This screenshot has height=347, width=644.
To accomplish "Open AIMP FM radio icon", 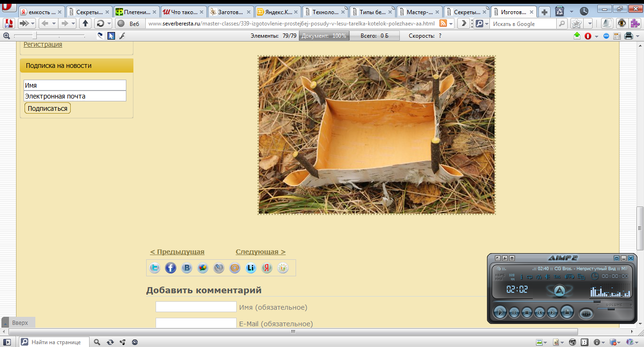I will point(570,277).
